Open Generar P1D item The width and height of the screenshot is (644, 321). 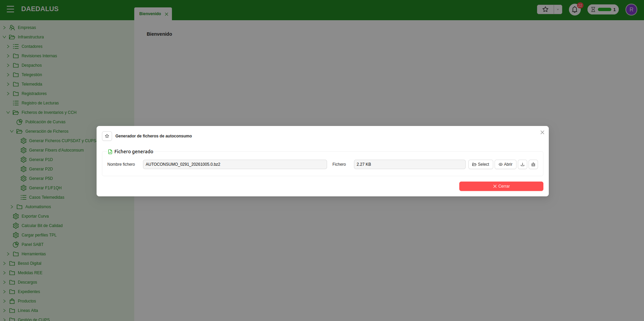point(41,160)
